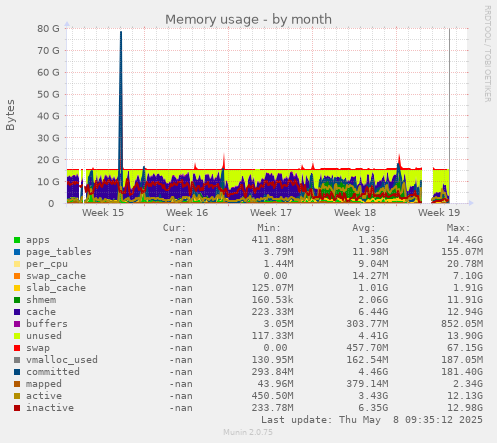Click the 'Week 18' axis label
This screenshot has width=497, height=443.
click(355, 213)
